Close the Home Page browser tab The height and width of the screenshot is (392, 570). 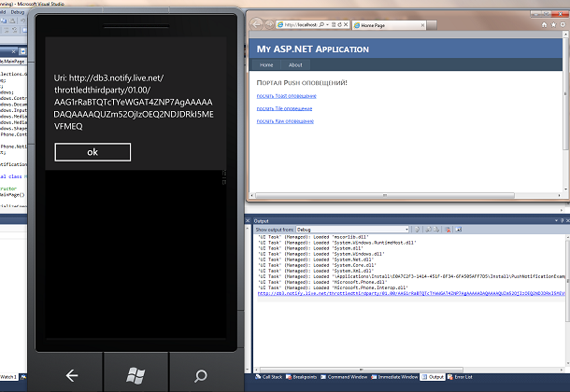pyautogui.click(x=422, y=25)
